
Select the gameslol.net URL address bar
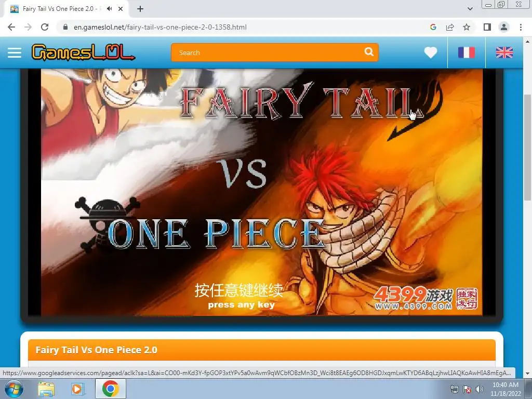click(160, 27)
